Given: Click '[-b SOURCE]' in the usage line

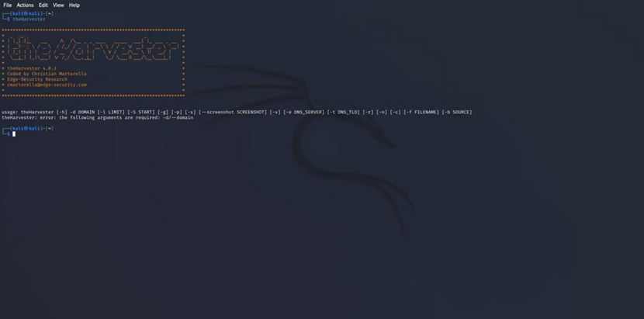Looking at the screenshot, I should (x=457, y=113).
